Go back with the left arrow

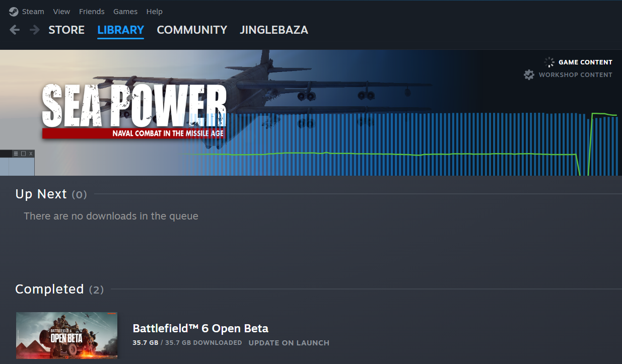15,30
